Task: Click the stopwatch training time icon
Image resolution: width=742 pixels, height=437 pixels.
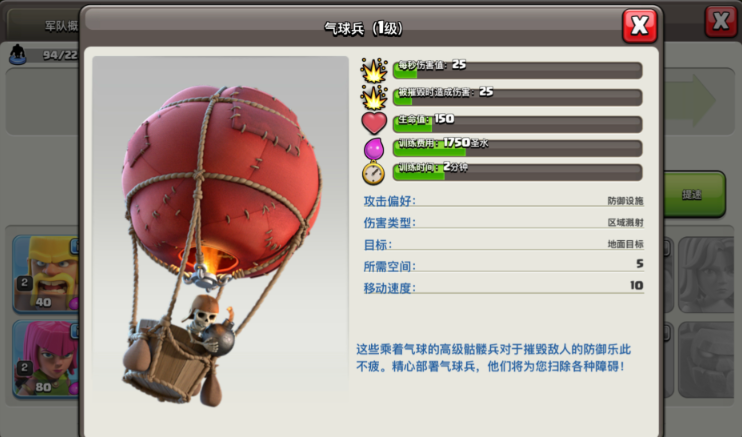Action: coord(373,173)
